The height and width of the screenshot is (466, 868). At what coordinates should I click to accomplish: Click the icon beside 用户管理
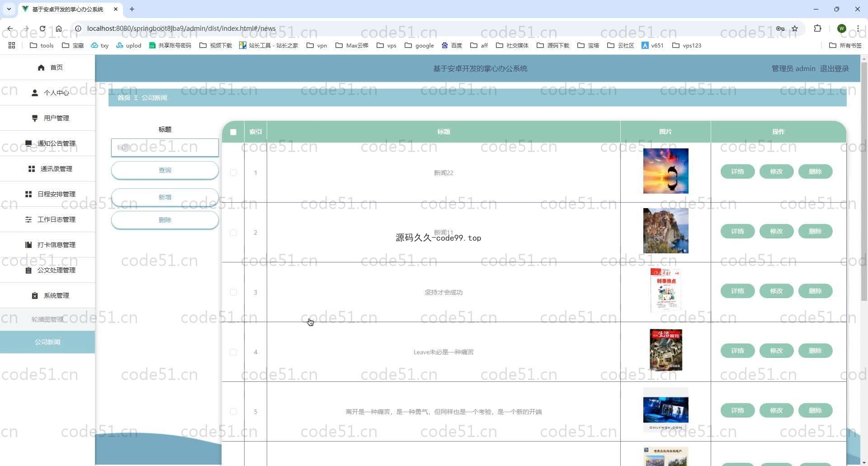(x=35, y=118)
